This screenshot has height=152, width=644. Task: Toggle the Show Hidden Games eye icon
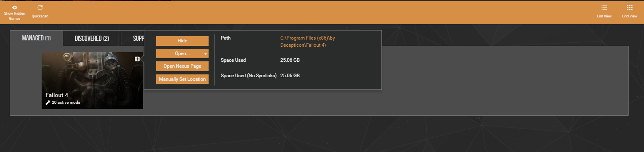[x=15, y=8]
